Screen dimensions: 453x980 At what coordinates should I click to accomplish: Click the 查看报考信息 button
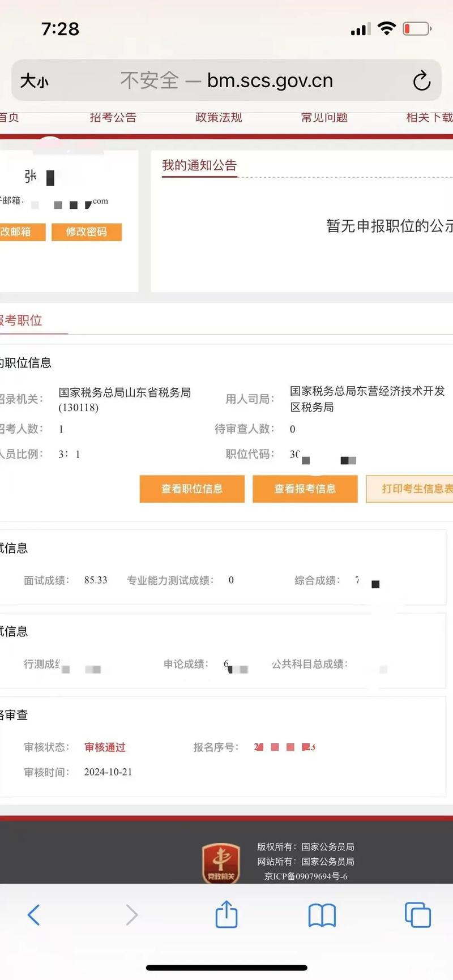click(x=305, y=489)
